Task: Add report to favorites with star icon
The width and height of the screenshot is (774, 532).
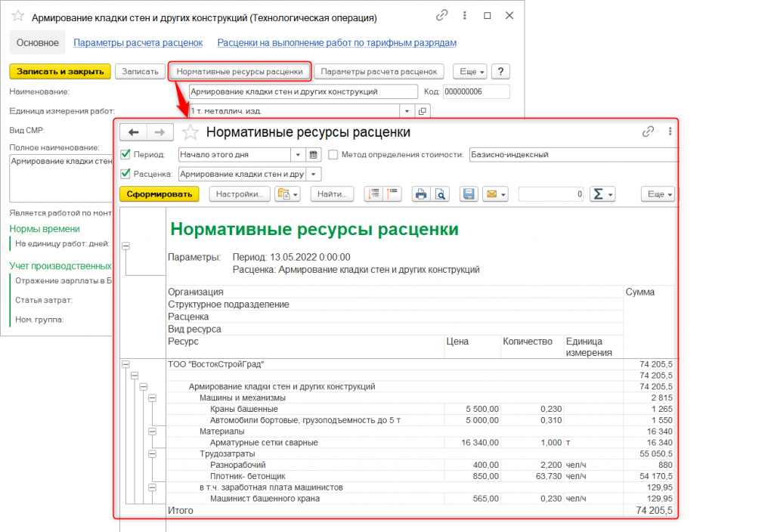Action: tap(191, 132)
